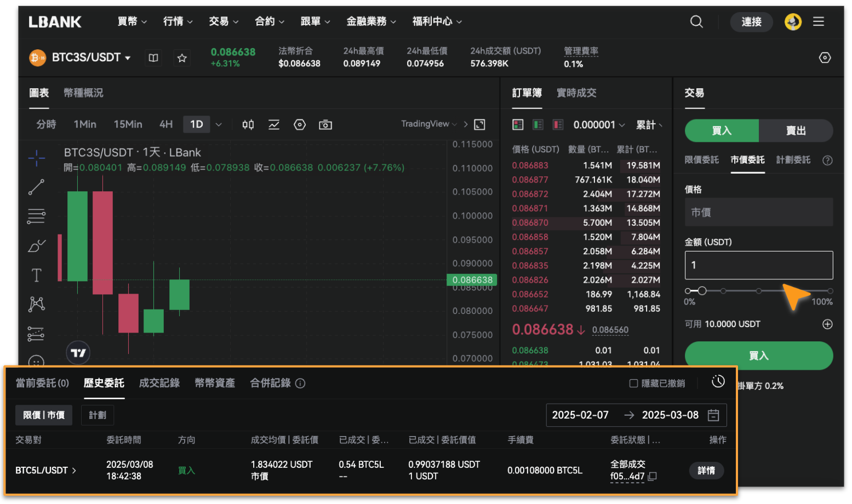Open the search icon in header
This screenshot has height=504, width=852.
(x=696, y=21)
